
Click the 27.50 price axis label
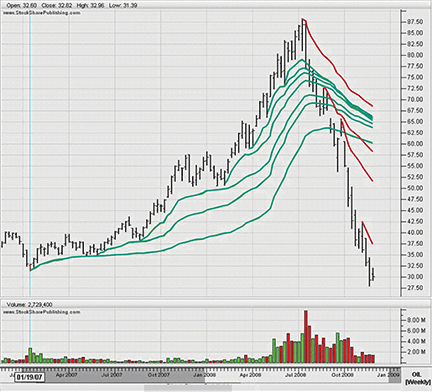click(415, 288)
